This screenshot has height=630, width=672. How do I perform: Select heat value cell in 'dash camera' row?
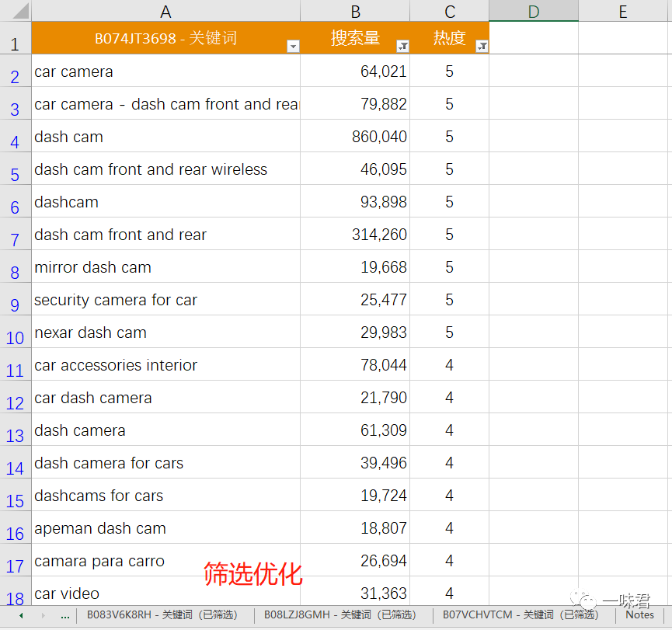tap(450, 430)
